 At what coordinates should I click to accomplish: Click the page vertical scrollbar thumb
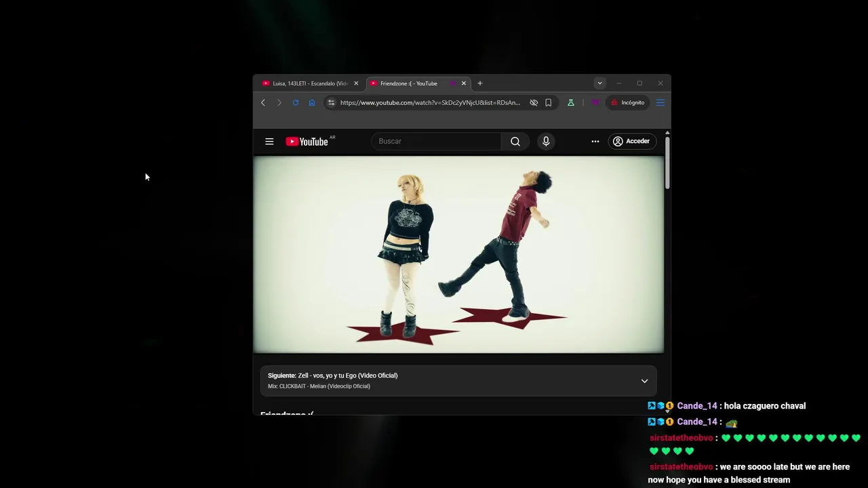pyautogui.click(x=667, y=162)
